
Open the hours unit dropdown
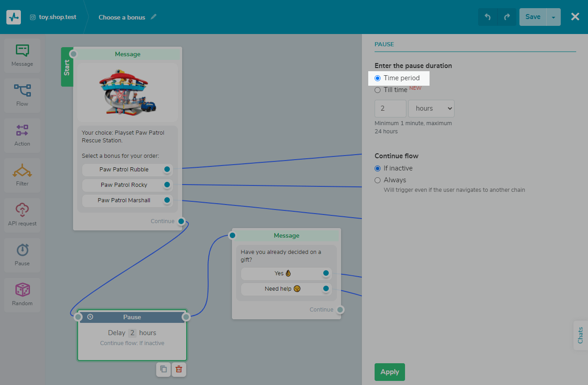click(x=431, y=108)
